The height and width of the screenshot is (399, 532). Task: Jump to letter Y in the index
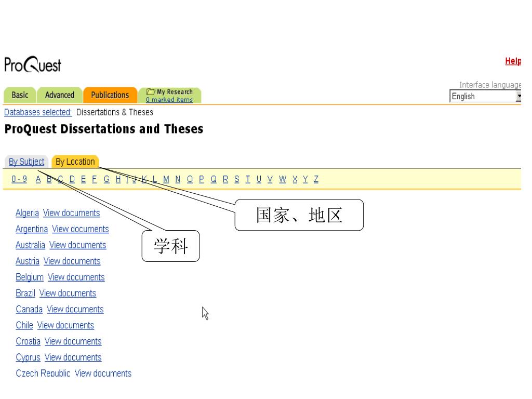coord(305,179)
